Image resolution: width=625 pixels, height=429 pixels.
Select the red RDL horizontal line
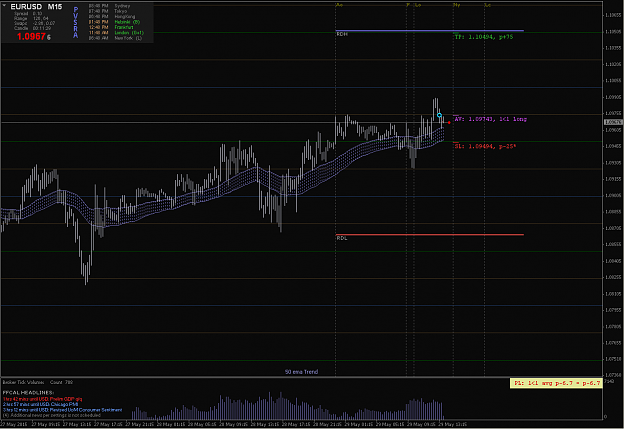coord(430,234)
